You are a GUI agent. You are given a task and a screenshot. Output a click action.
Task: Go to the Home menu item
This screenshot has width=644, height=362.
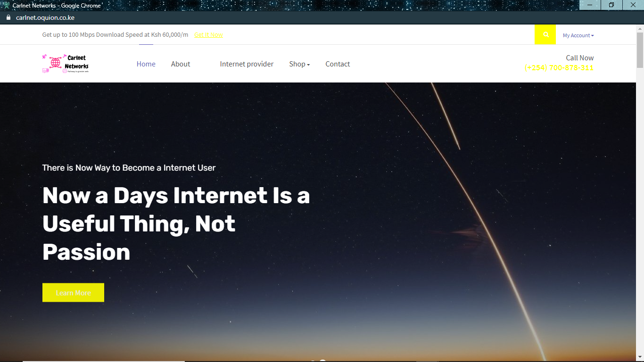pyautogui.click(x=146, y=64)
